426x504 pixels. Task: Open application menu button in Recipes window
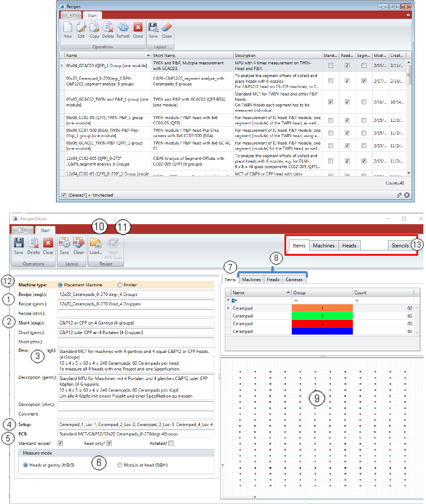(x=71, y=15)
